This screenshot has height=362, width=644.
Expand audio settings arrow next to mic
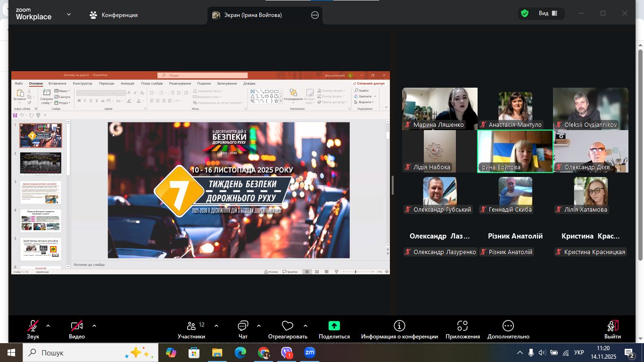tap(48, 326)
